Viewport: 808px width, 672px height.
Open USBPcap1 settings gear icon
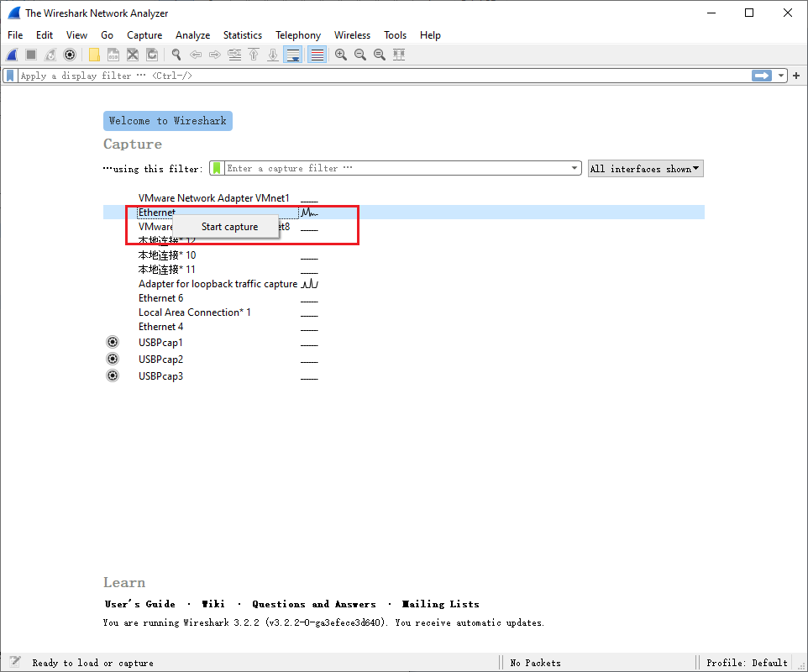tap(113, 342)
